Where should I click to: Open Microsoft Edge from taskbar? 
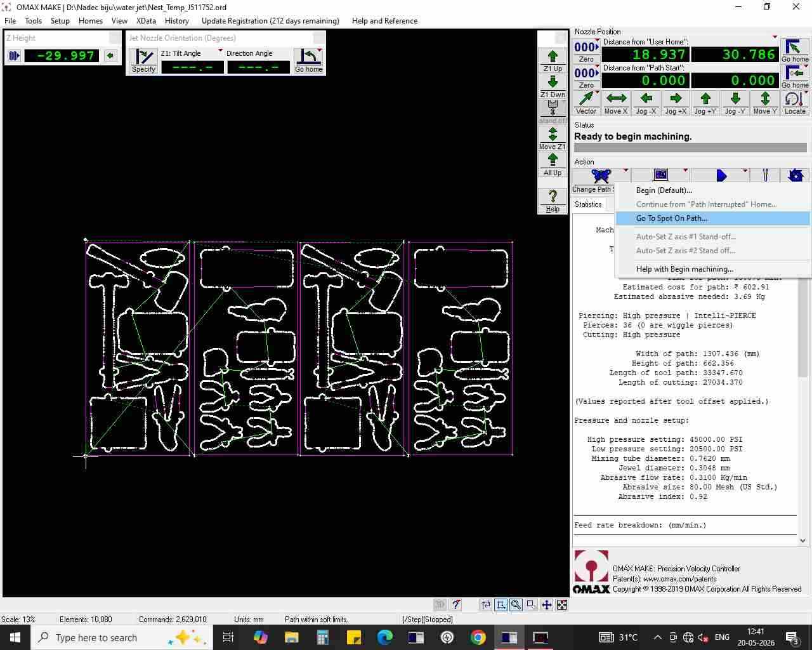385,637
